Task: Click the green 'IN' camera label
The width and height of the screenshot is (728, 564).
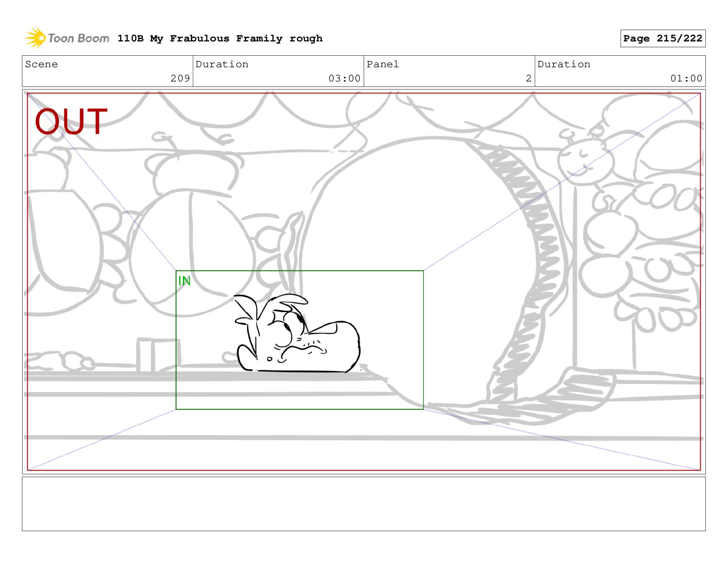Action: [x=184, y=280]
